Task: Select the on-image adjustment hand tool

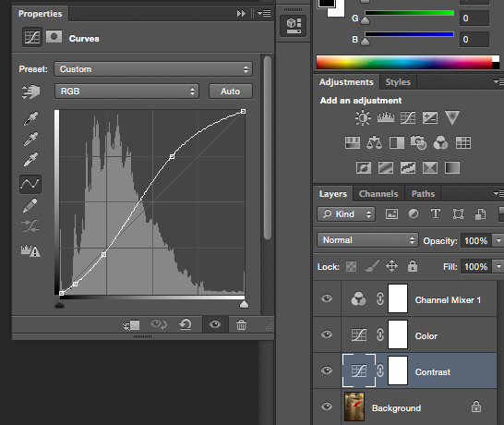Action: 30,91
